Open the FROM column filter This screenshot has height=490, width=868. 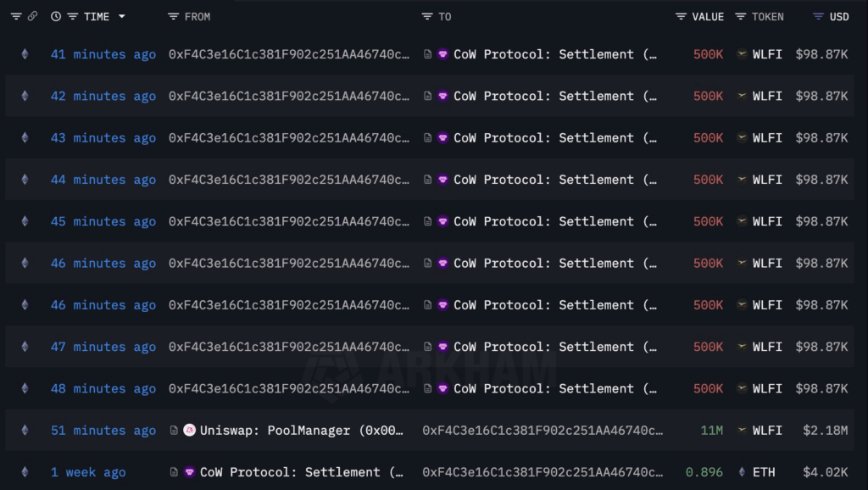point(174,16)
